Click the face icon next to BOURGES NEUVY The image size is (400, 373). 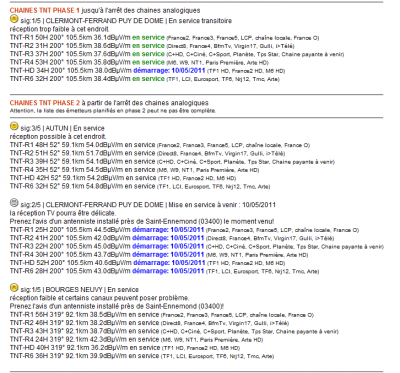pos(14,288)
